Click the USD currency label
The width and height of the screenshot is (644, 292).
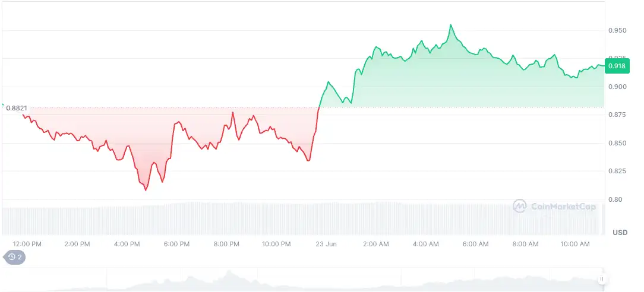(620, 231)
